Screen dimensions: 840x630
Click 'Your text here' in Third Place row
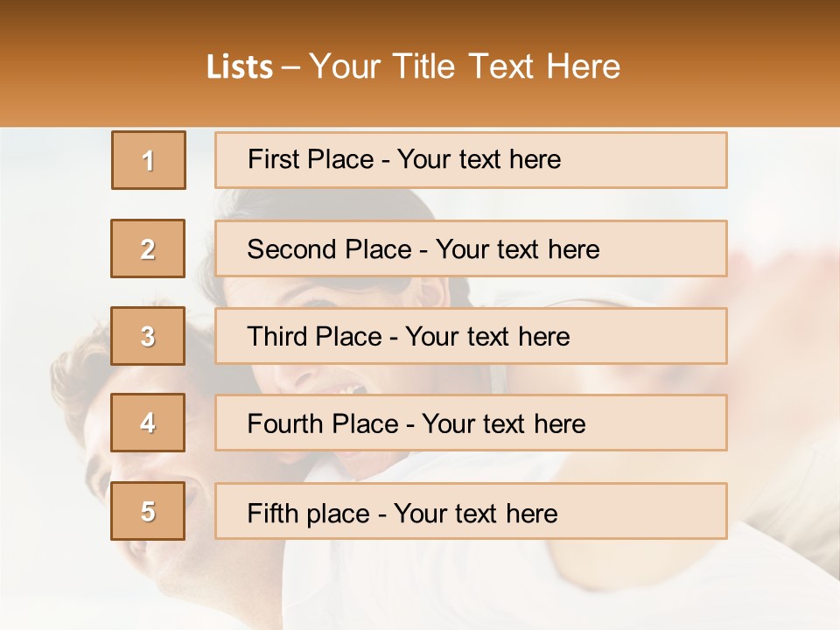487,337
